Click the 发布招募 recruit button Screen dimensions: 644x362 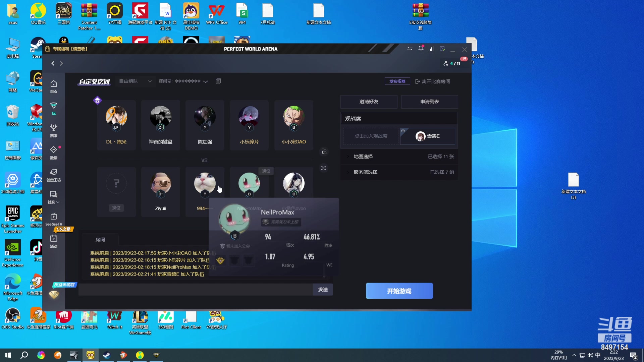click(397, 81)
